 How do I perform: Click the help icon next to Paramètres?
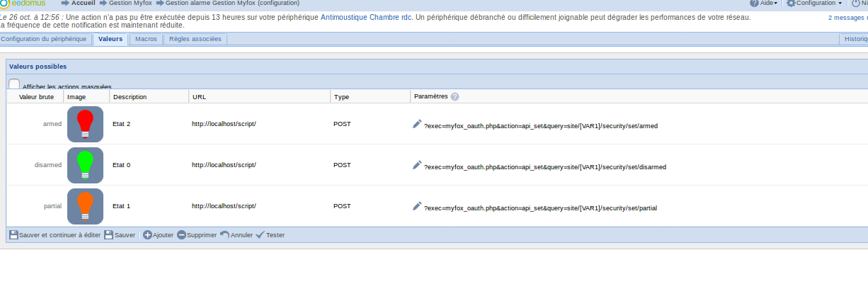click(x=455, y=96)
